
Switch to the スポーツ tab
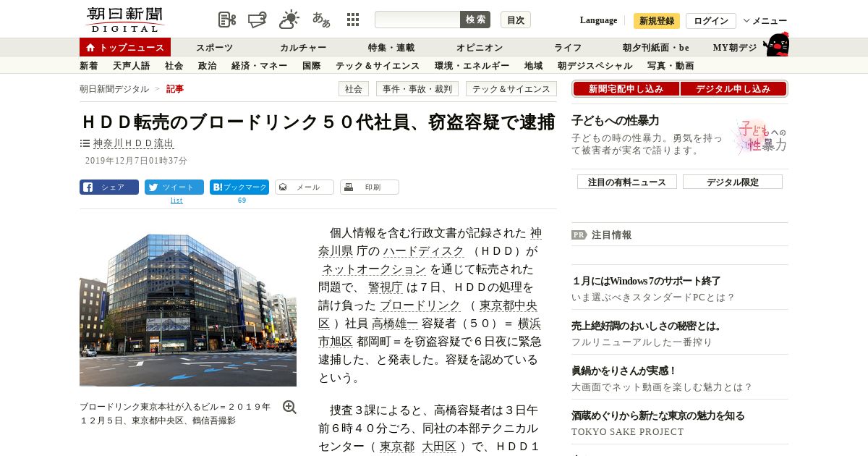215,48
